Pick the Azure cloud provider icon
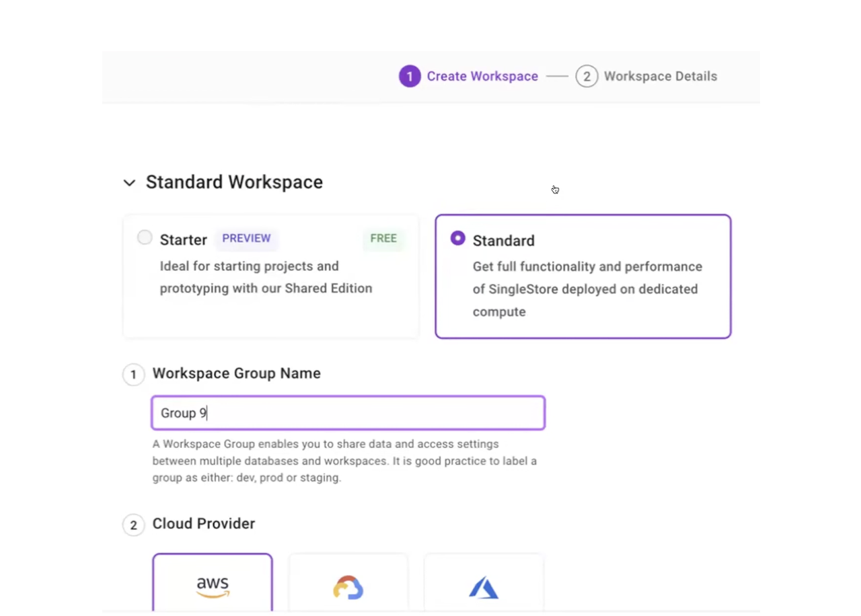 tap(484, 587)
